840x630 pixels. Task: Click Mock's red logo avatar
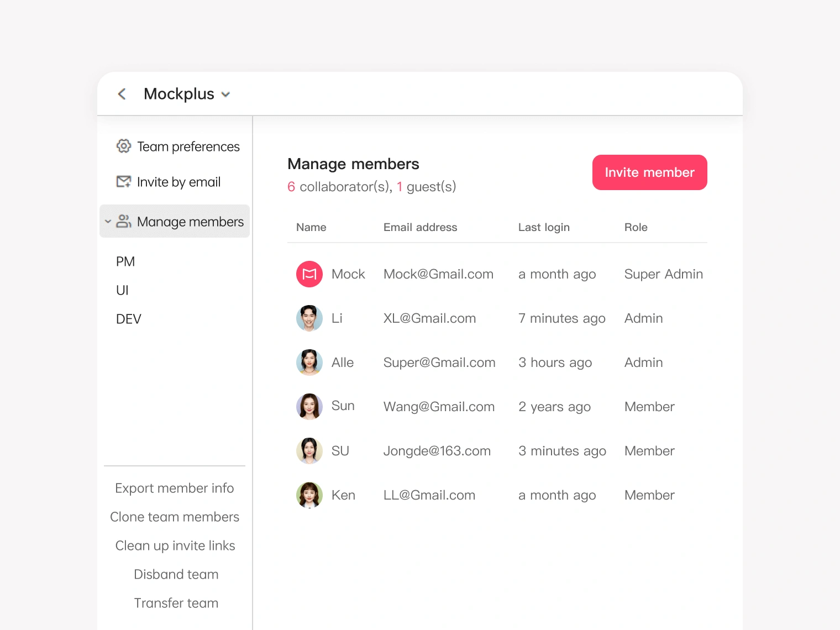click(309, 274)
